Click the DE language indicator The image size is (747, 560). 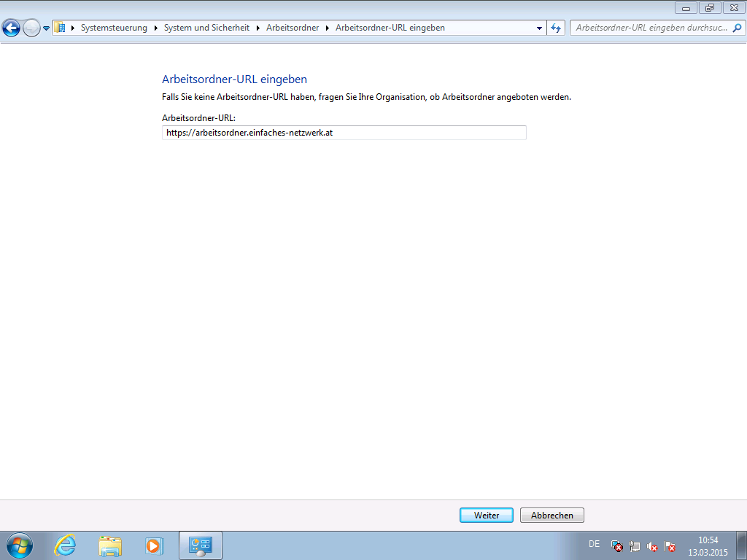pos(594,544)
